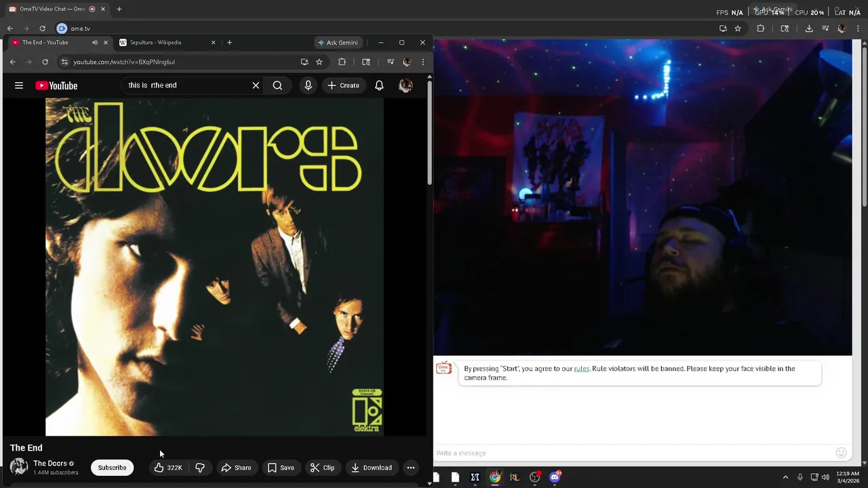The height and width of the screenshot is (488, 868).
Task: Bookmark ome.tv page with star
Action: (738, 28)
